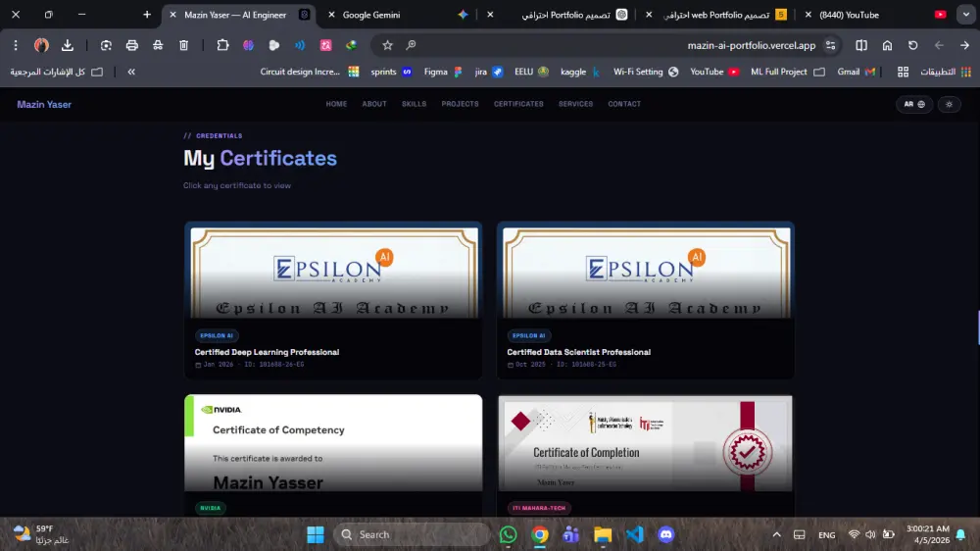980x551 pixels.
Task: Click the zoom magnifier icon in address bar
Action: (411, 45)
